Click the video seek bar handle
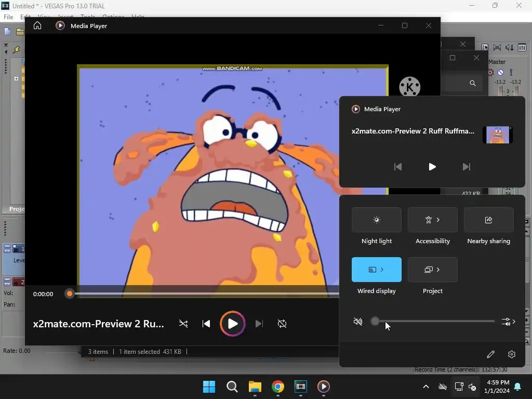Screen dimensions: 532x399 coord(70,294)
